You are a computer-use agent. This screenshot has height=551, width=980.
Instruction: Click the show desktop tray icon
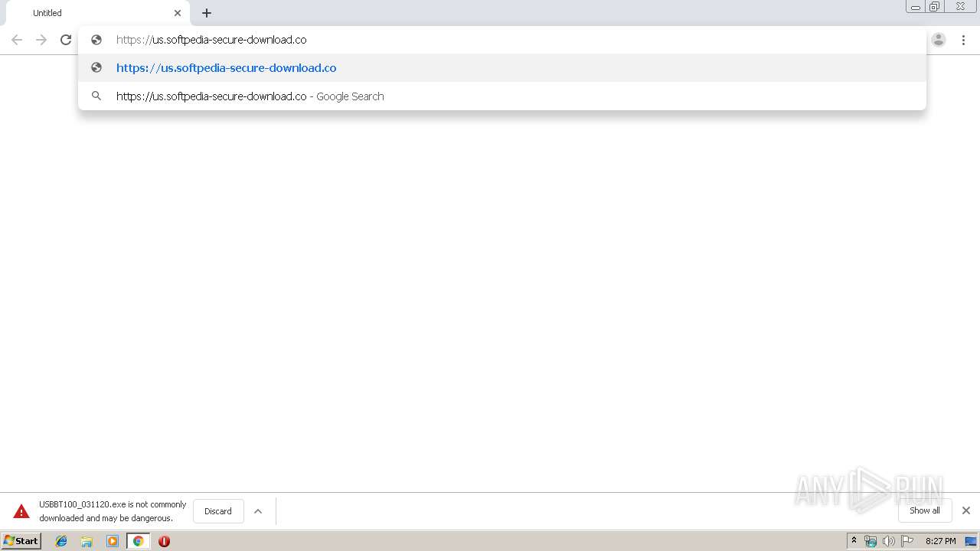[x=971, y=541]
